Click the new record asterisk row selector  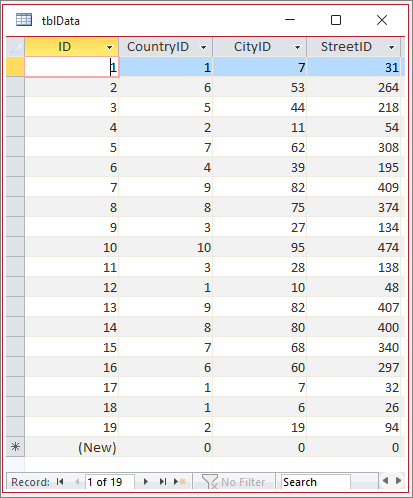point(15,447)
